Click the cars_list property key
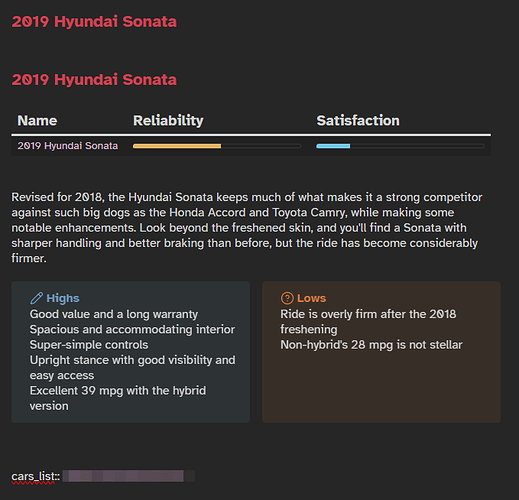This screenshot has height=500, width=519. pyautogui.click(x=36, y=476)
